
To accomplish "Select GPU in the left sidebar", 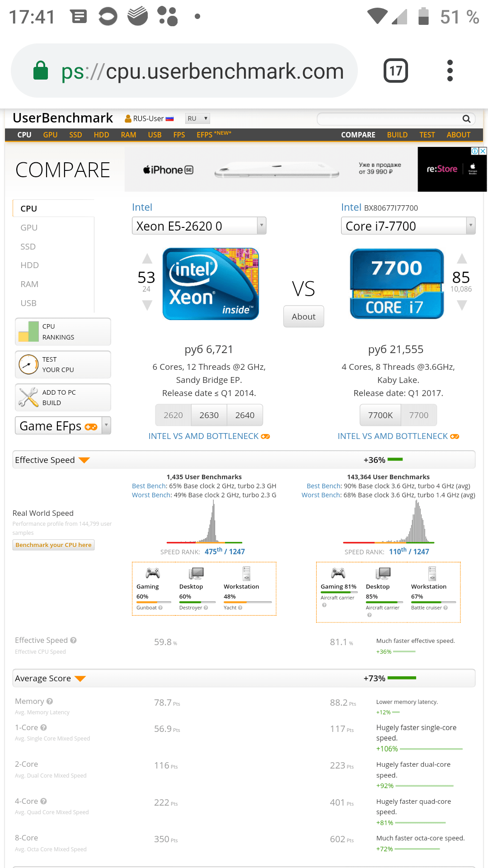I will click(29, 228).
